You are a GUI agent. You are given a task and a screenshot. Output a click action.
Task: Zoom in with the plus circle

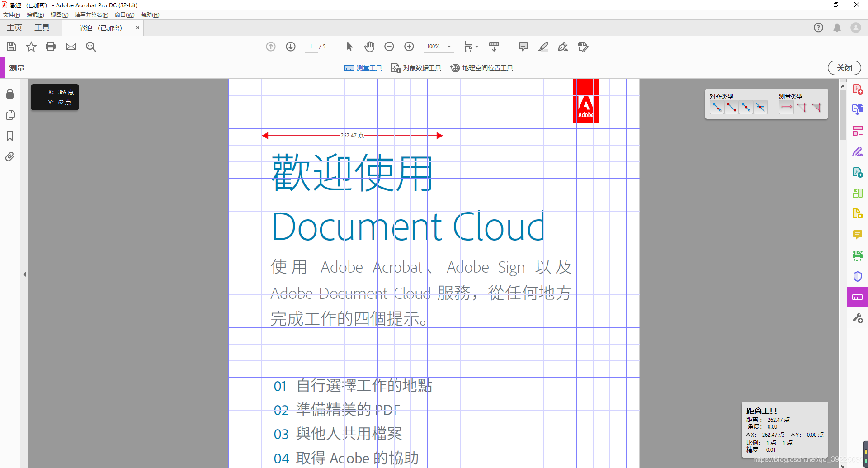(x=409, y=47)
